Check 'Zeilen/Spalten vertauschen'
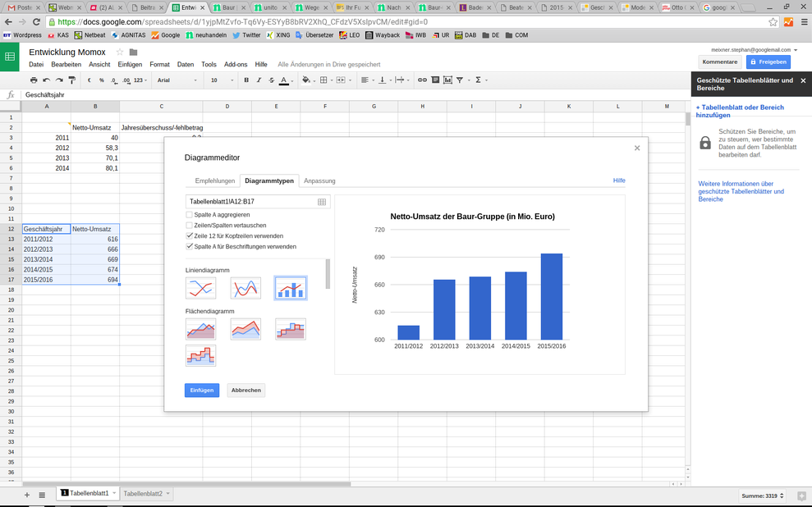 pyautogui.click(x=189, y=225)
